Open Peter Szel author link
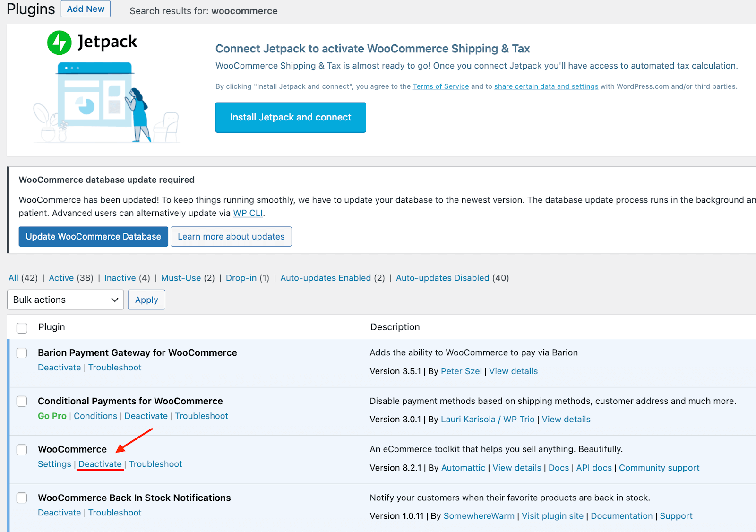756x532 pixels. click(x=461, y=371)
